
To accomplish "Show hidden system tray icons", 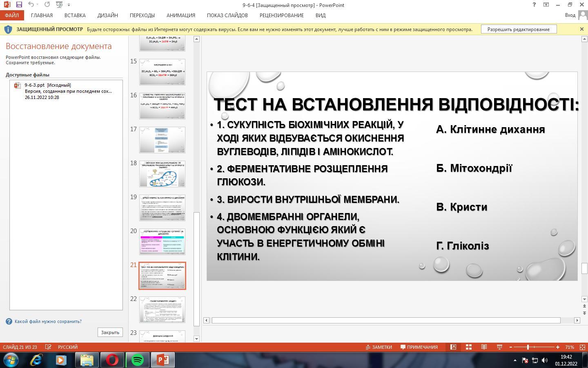I will pos(515,360).
